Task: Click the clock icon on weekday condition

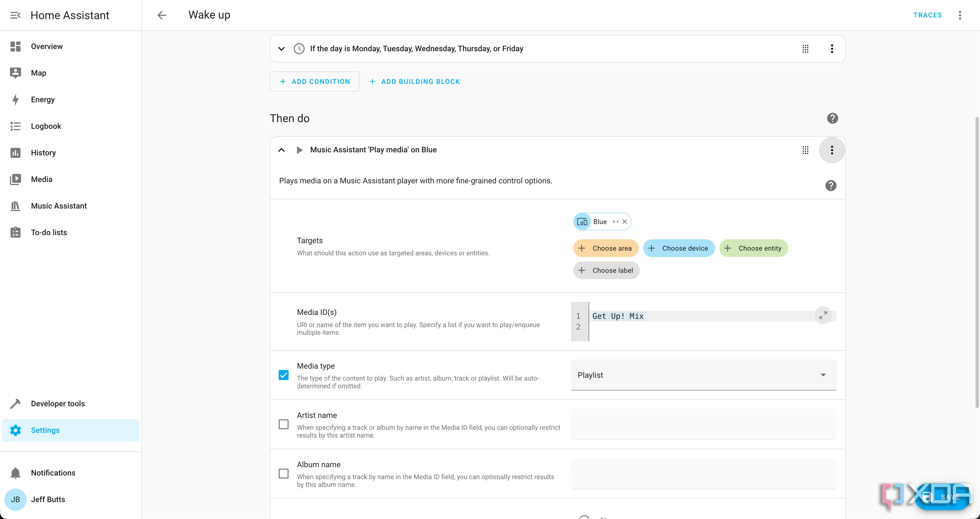Action: pos(299,49)
